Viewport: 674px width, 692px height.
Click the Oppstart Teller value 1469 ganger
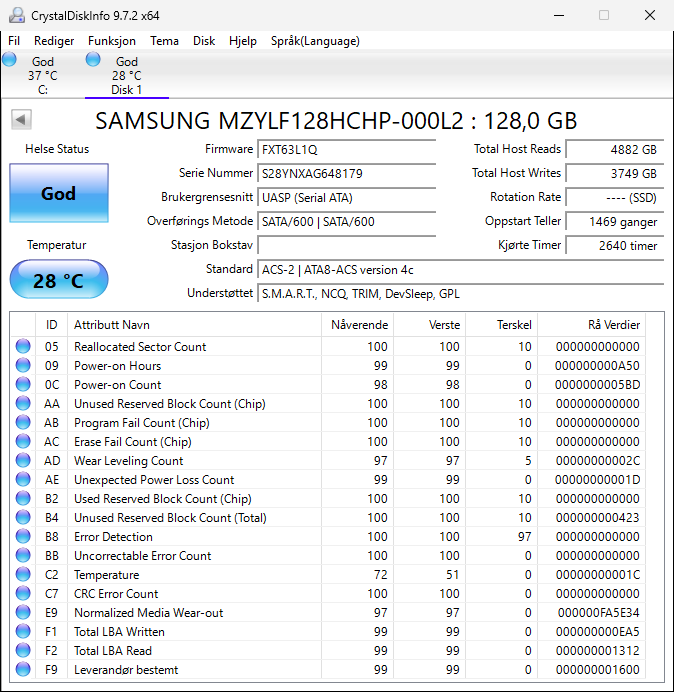click(x=615, y=222)
